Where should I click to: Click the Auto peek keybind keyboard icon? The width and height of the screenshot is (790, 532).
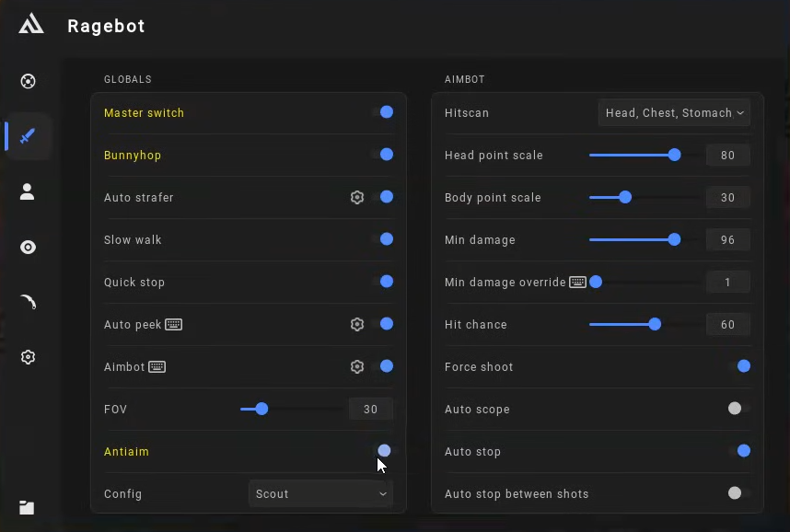coord(173,324)
